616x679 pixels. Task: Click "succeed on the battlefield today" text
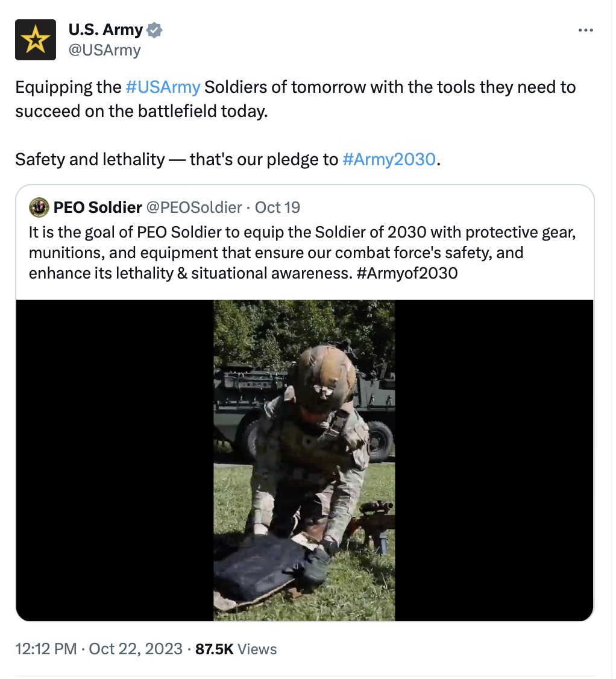click(x=141, y=112)
